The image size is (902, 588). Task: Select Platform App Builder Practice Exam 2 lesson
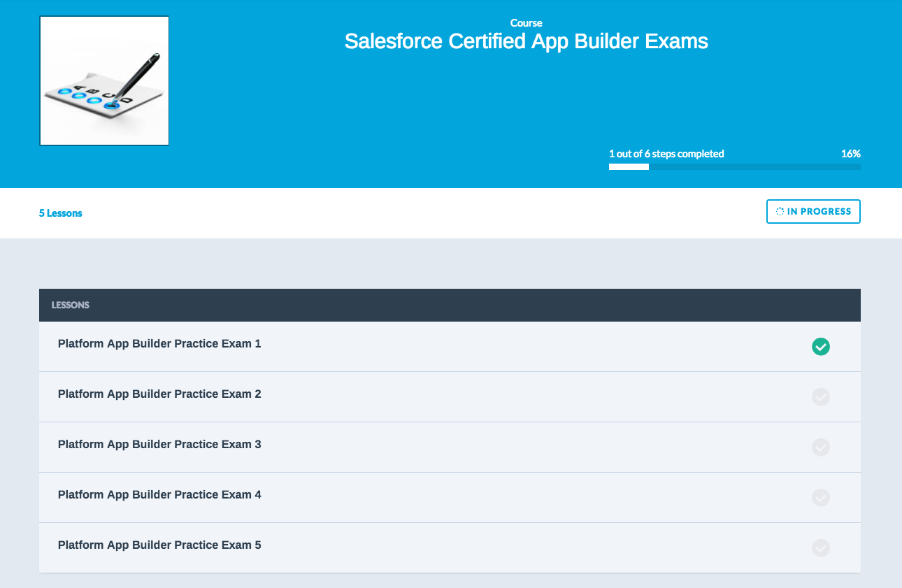[x=159, y=394]
